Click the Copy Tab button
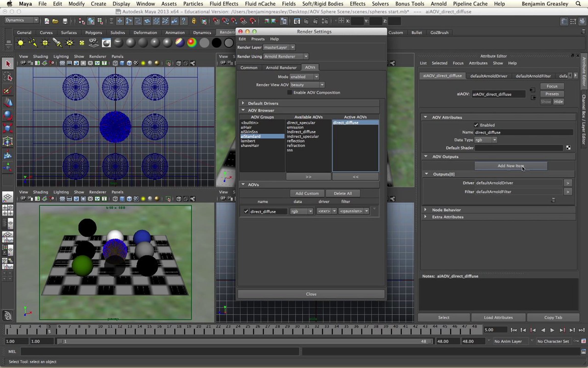588x368 pixels. pyautogui.click(x=553, y=317)
